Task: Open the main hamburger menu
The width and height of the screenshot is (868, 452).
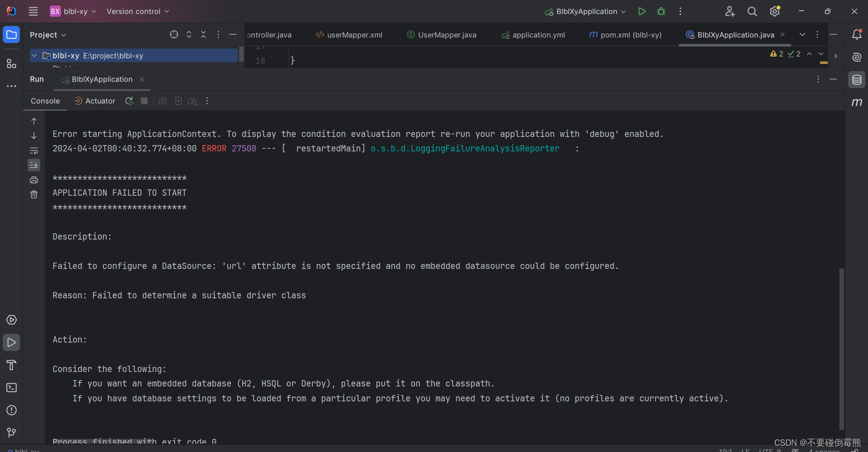Action: coord(33,11)
